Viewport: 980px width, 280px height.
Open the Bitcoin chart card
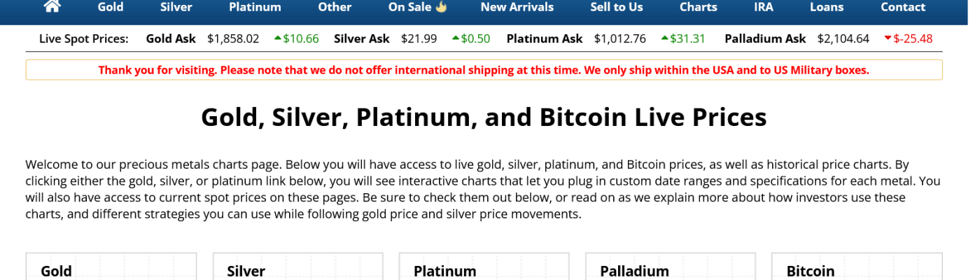pyautogui.click(x=811, y=270)
